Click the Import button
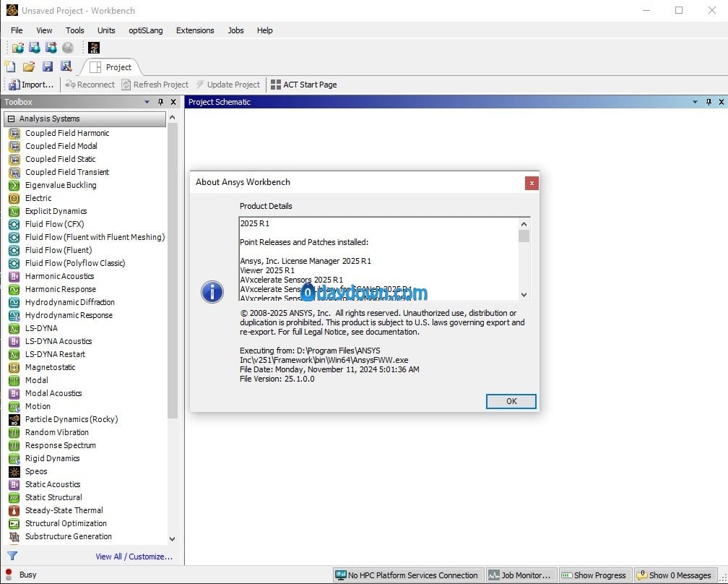 [x=31, y=85]
